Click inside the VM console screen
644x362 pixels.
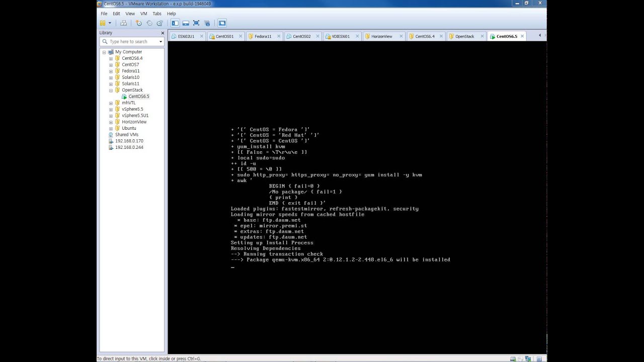tap(357, 198)
